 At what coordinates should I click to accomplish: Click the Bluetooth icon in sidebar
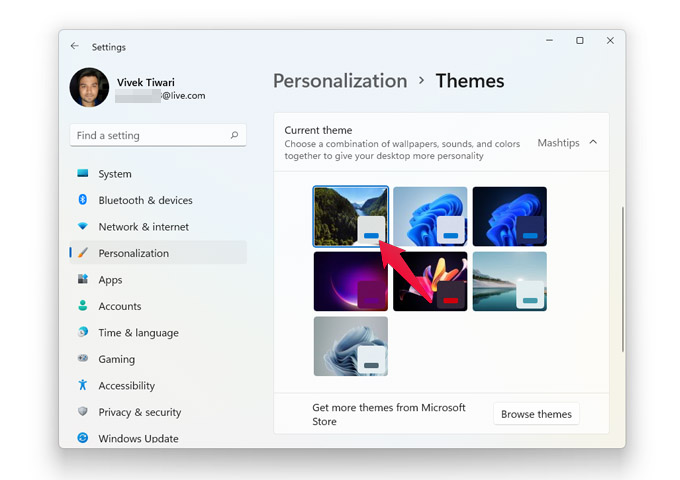(x=82, y=199)
